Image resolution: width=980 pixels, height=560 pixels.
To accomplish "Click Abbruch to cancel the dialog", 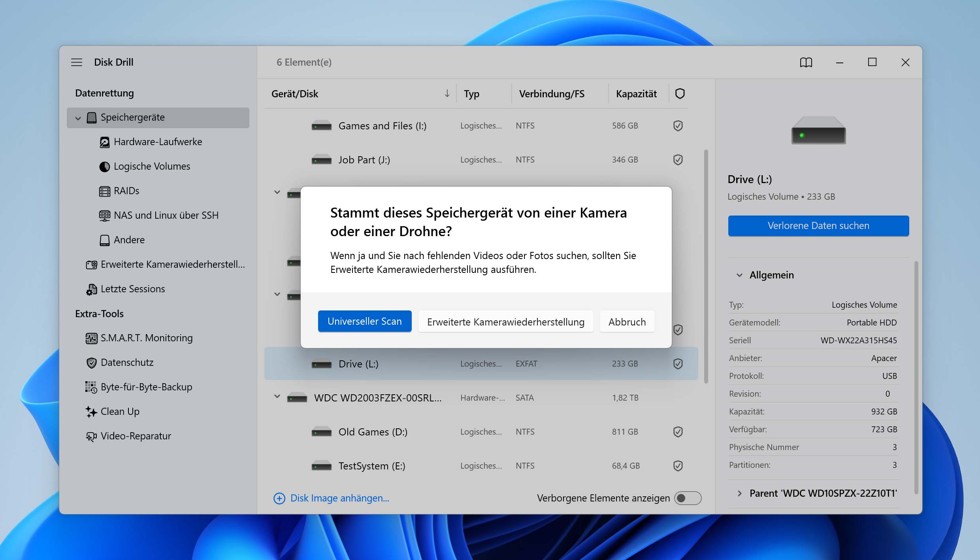I will 627,322.
